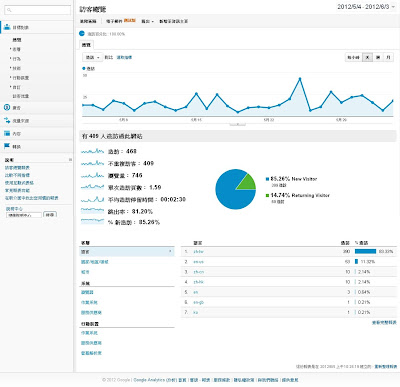Image resolution: width=400 pixels, height=387 pixels.
Task: Click the refresh report link at bottom right
Action: pos(386,367)
